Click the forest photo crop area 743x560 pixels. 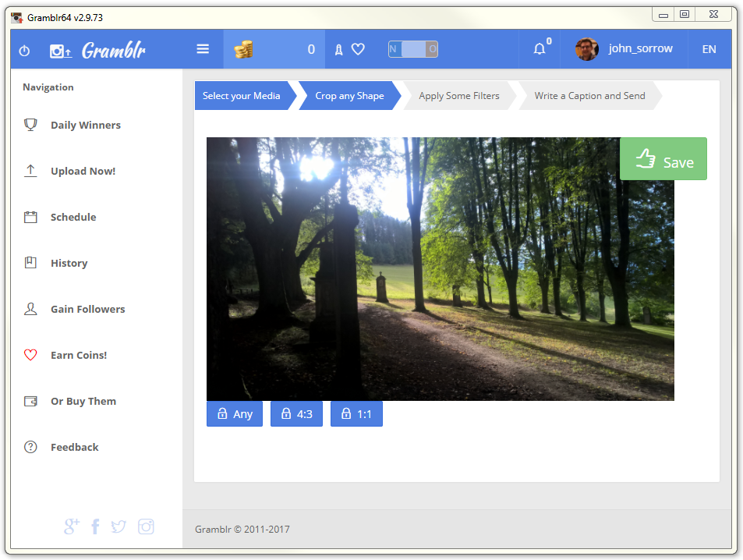pos(440,269)
